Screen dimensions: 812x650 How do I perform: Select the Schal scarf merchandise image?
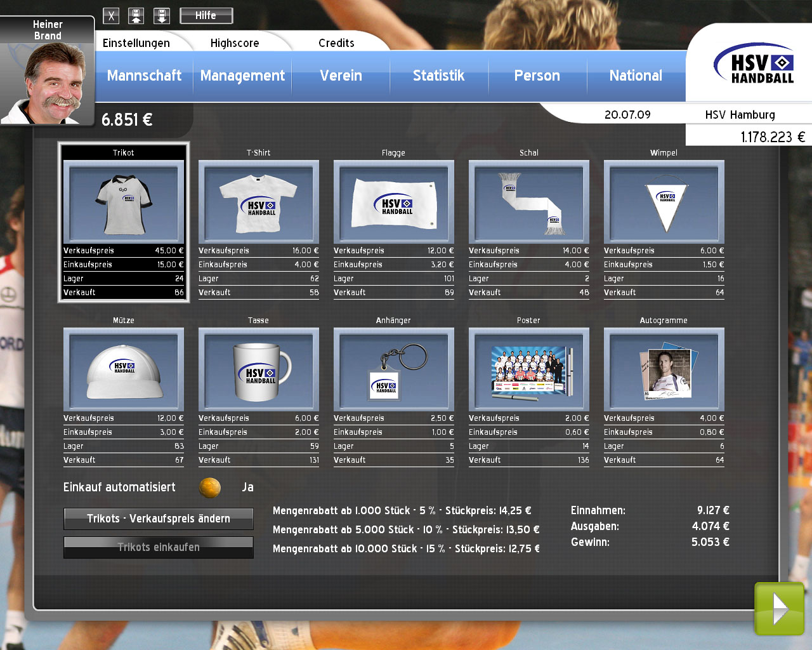point(528,202)
